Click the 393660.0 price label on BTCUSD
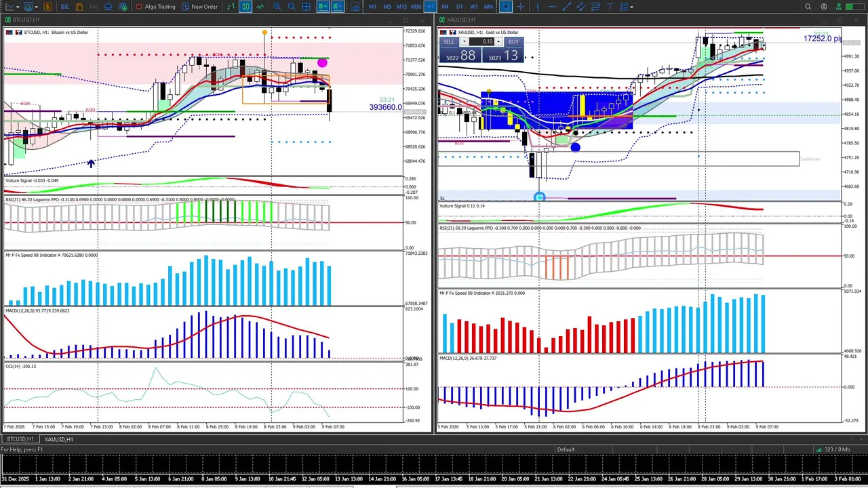Viewport: 868px width, 488px height. pos(385,107)
